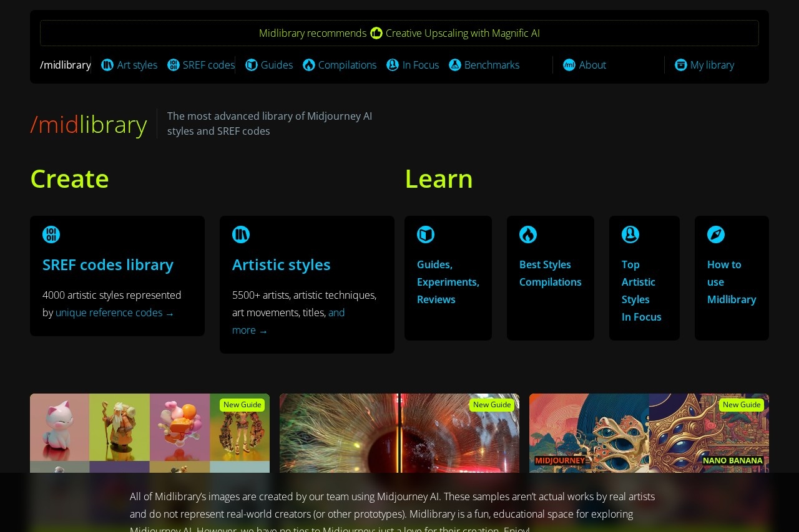Click the compass icon on How to use Midlibrary card
Screen dimensions: 799x532
click(x=716, y=235)
